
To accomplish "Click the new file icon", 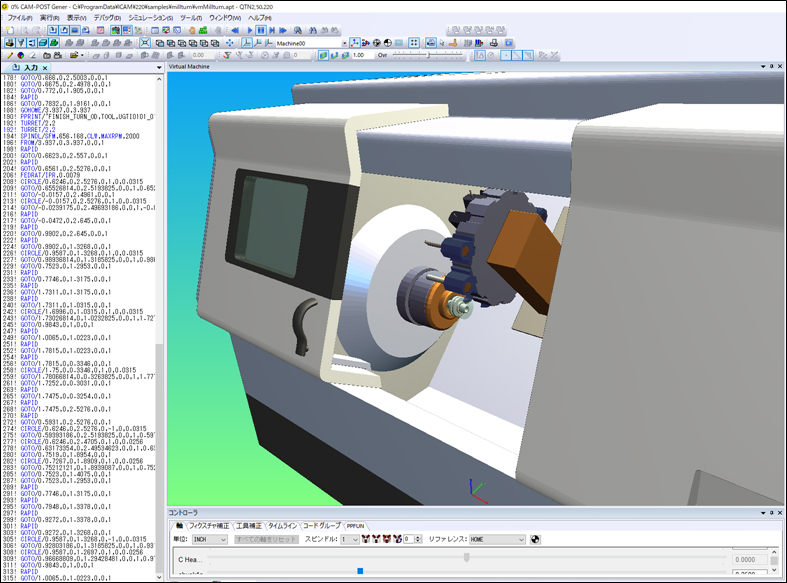I will (10, 31).
